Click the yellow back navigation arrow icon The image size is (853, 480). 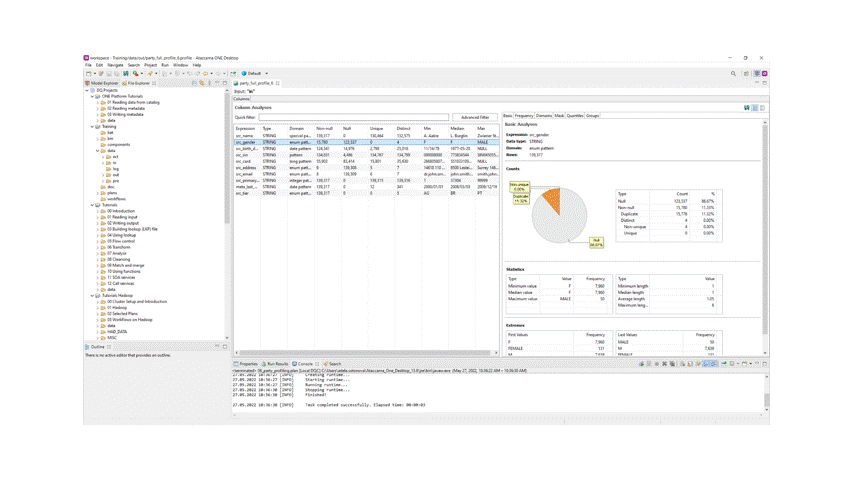[x=205, y=73]
